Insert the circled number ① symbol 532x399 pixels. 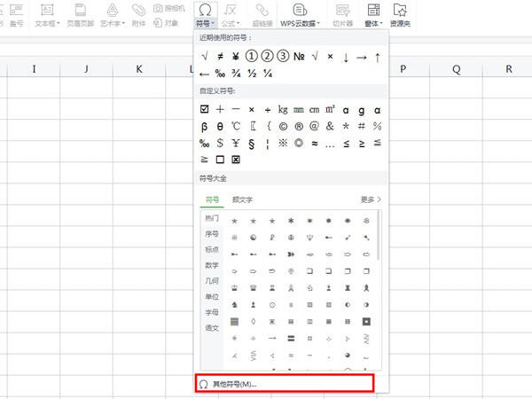coord(252,58)
